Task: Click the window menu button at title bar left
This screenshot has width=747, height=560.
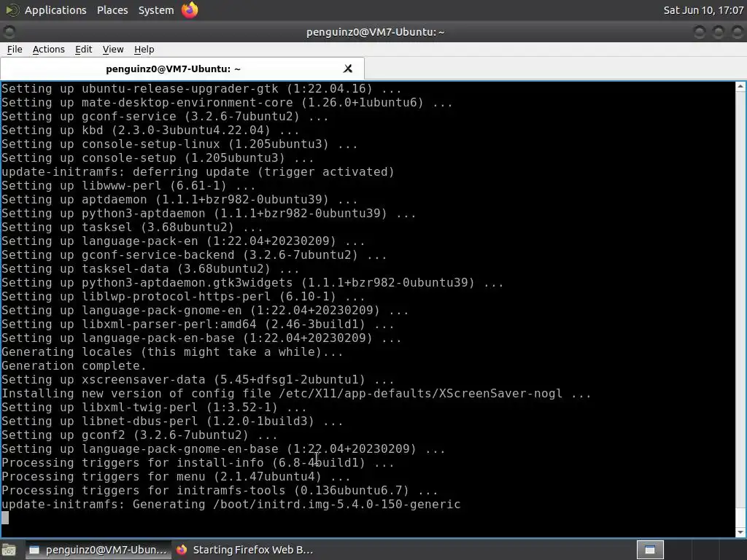Action: click(9, 32)
